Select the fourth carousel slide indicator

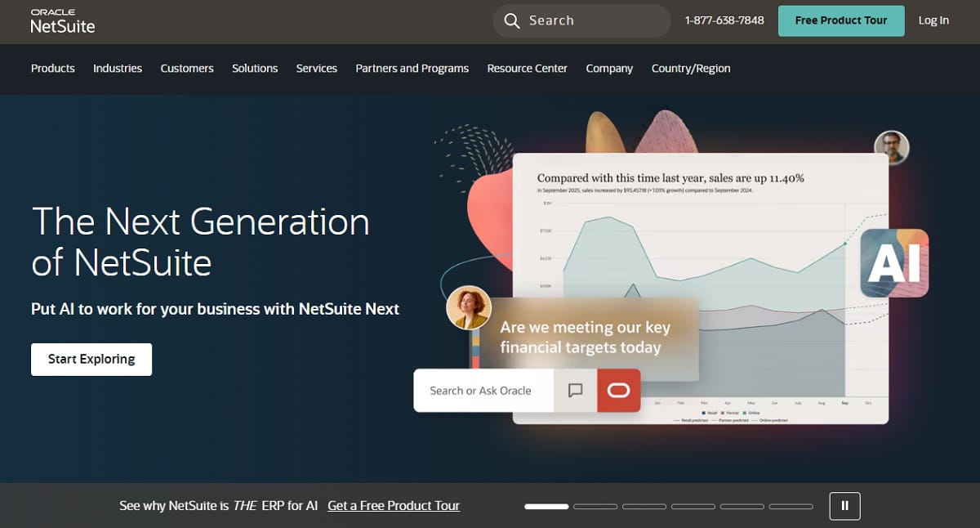(693, 507)
